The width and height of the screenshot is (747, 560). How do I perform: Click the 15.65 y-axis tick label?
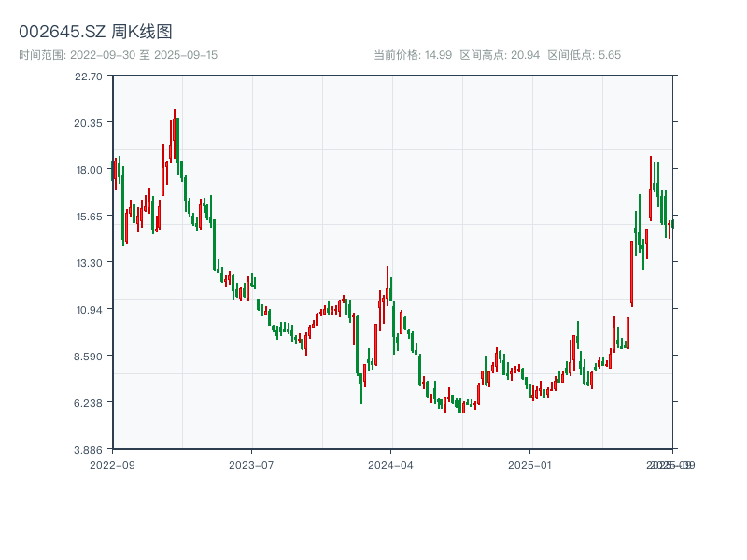coord(89,217)
